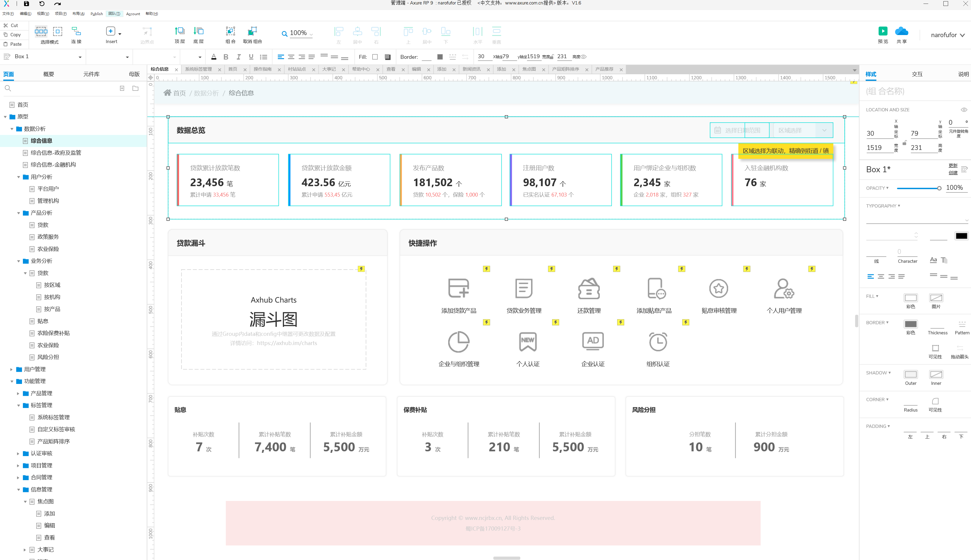
Task: Click the Ungroup icon
Action: point(252,31)
